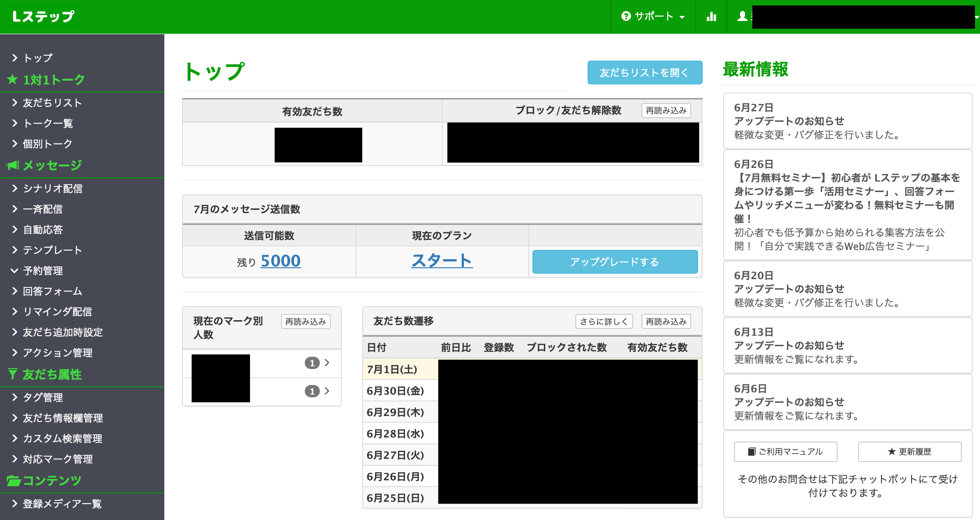This screenshot has width=980, height=520.
Task: Click the funnel icon beside 友だち属性
Action: 13,374
